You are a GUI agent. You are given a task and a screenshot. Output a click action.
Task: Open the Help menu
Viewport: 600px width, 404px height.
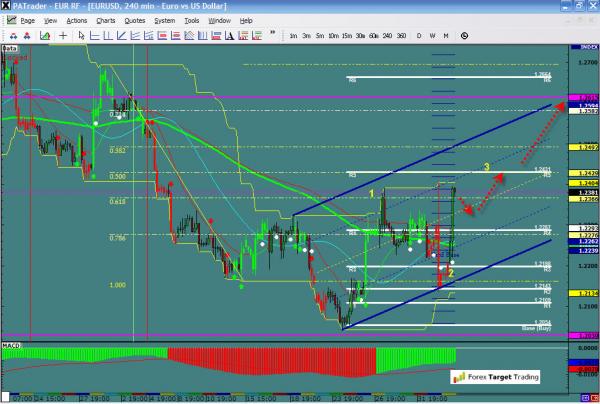[x=246, y=21]
